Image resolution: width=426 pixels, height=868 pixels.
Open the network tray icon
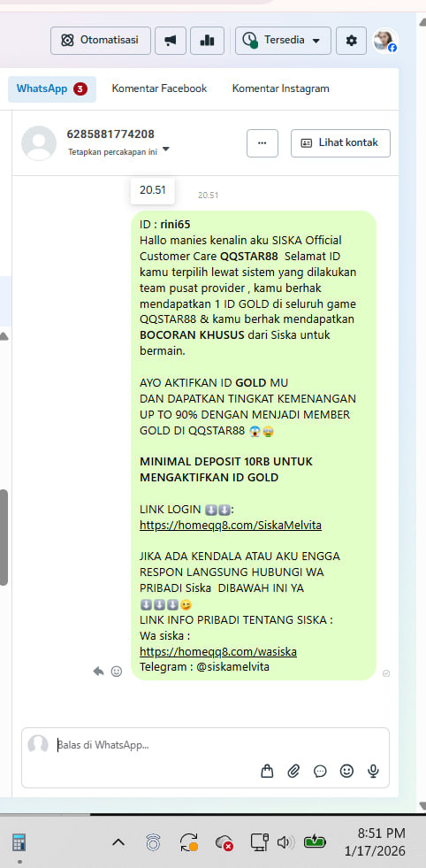tap(259, 842)
